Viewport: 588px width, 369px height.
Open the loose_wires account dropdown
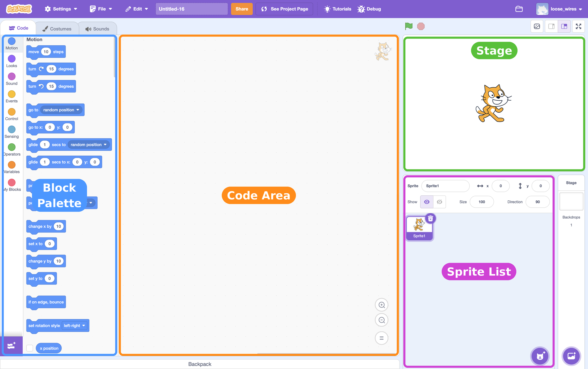pos(559,9)
